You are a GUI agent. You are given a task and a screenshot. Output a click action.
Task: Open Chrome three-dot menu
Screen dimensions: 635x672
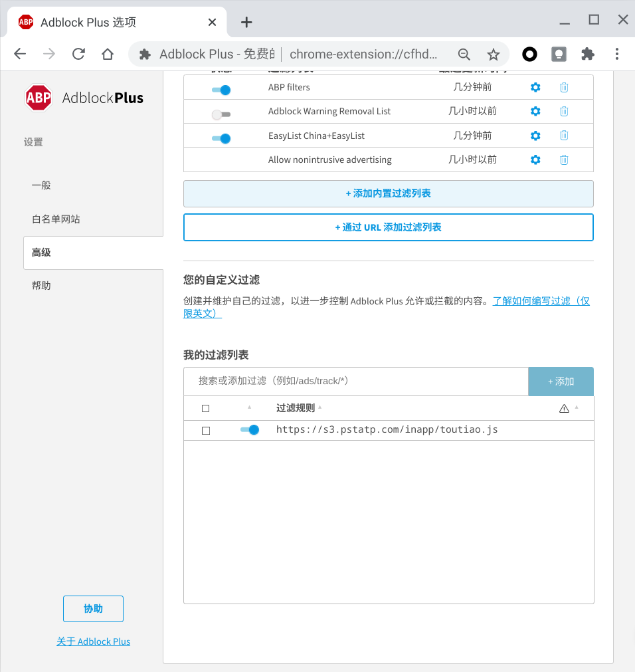coord(617,54)
